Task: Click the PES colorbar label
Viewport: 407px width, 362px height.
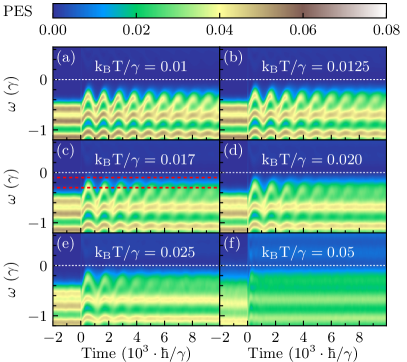Action: [x=18, y=12]
